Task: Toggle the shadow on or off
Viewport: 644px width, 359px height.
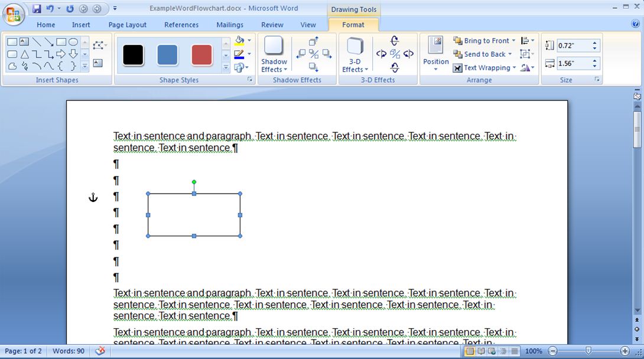Action: pyautogui.click(x=314, y=54)
